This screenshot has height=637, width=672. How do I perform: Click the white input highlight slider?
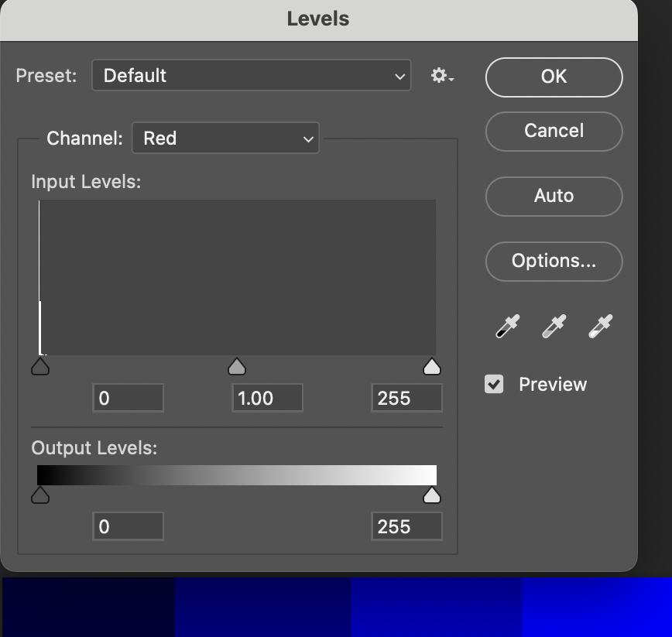pos(432,365)
